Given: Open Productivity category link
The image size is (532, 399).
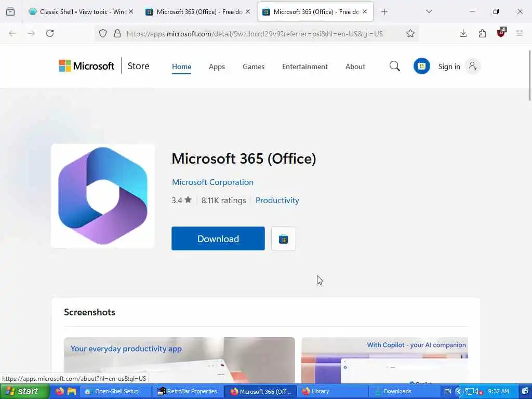Looking at the screenshot, I should coord(277,200).
